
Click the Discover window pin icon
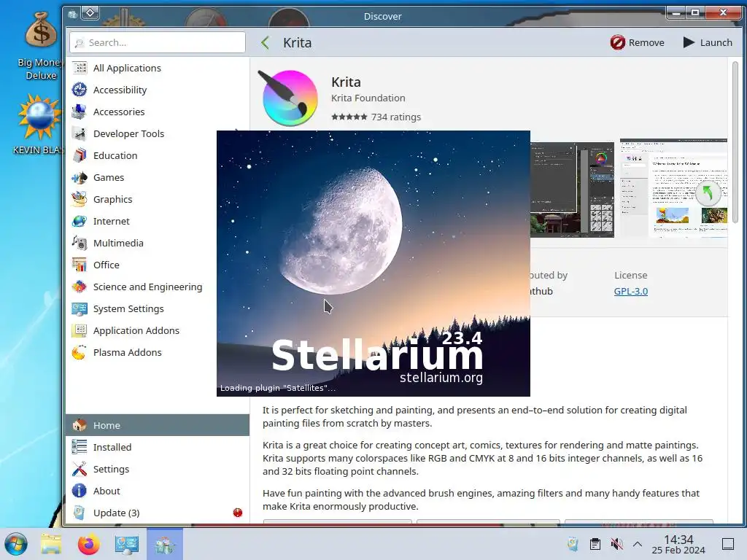[x=90, y=13]
